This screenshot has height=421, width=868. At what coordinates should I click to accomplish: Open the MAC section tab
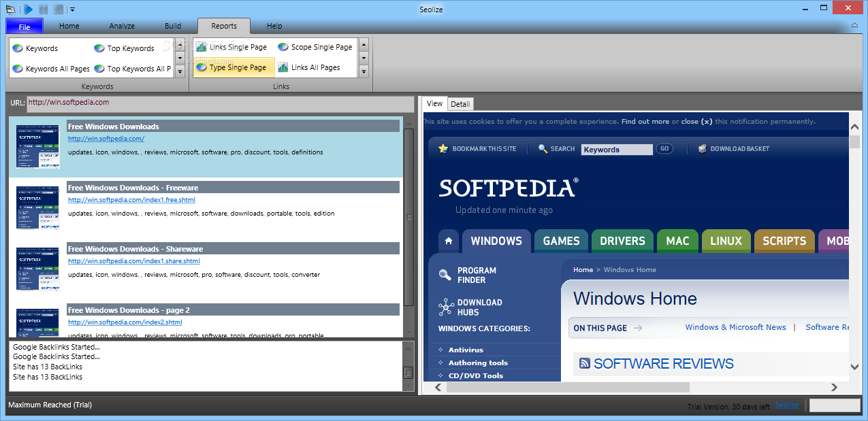coord(677,241)
